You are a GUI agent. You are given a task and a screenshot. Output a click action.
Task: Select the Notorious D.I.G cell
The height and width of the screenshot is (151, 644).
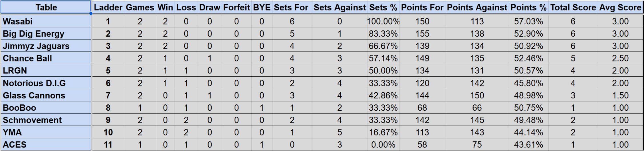[x=46, y=83]
